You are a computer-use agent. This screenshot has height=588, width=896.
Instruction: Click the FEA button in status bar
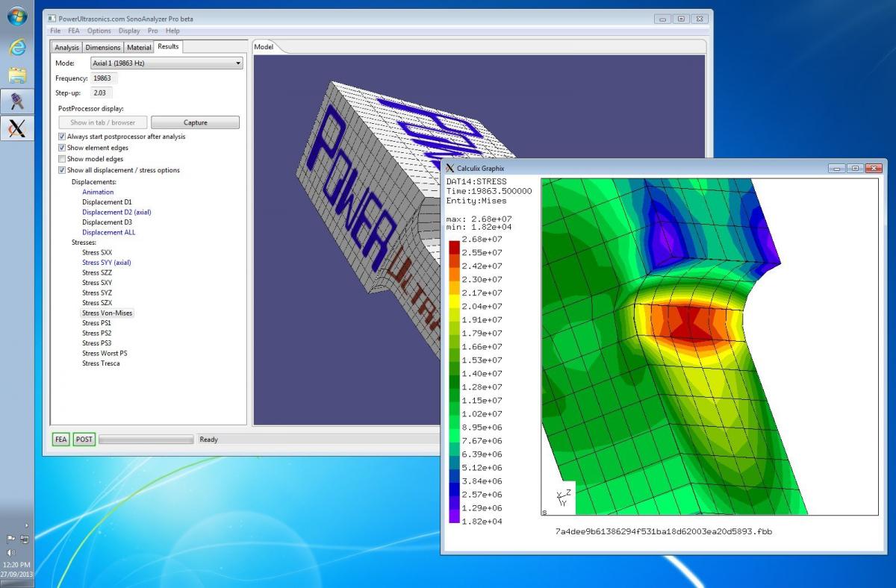pyautogui.click(x=61, y=440)
